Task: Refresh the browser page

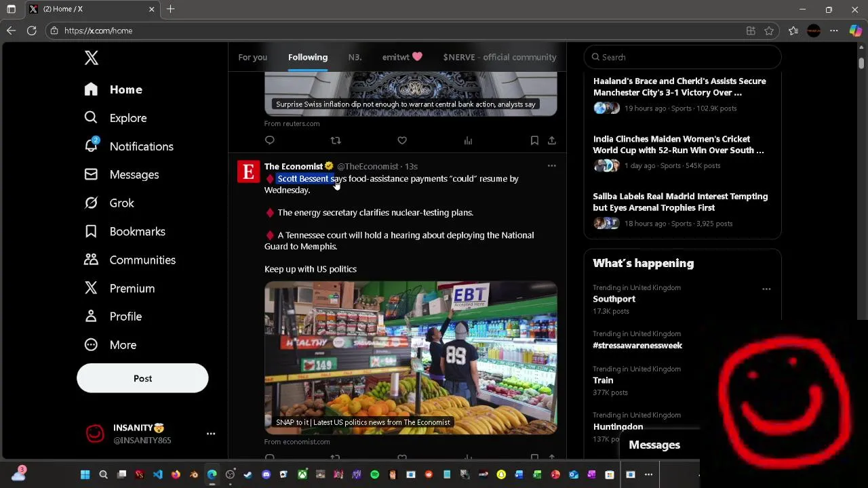Action: click(32, 30)
